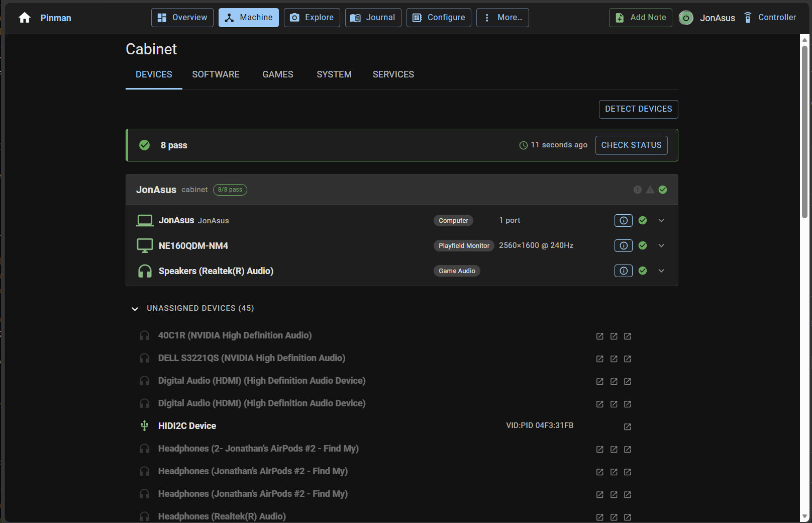Image resolution: width=812 pixels, height=523 pixels.
Task: Click the Computer role chip
Action: pyautogui.click(x=453, y=220)
